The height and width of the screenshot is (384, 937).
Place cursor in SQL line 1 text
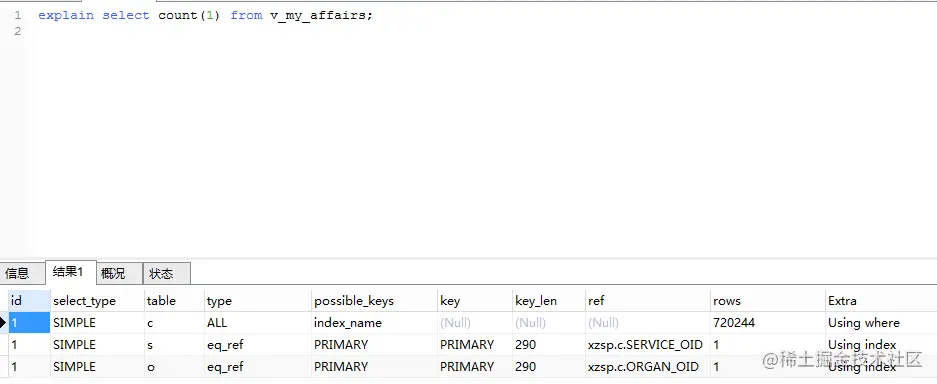coord(206,16)
